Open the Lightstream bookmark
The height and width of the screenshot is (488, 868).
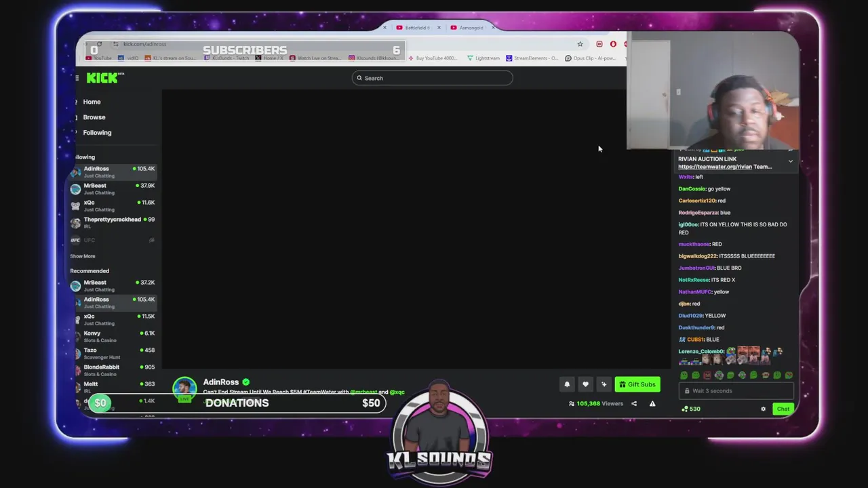point(484,58)
